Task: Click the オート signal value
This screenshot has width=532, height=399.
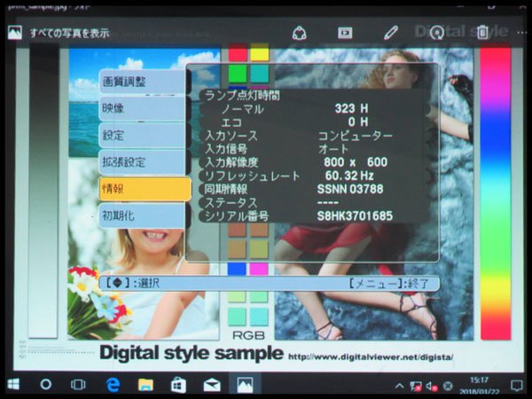Action: (x=334, y=149)
